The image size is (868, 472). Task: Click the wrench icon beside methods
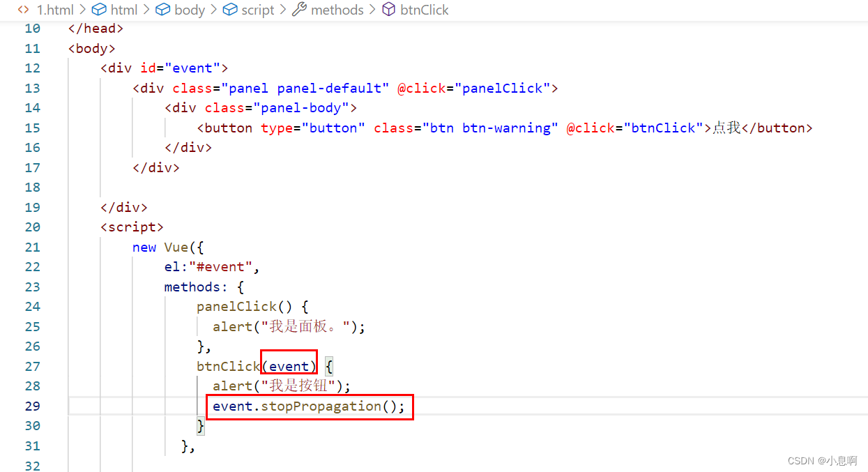point(300,10)
